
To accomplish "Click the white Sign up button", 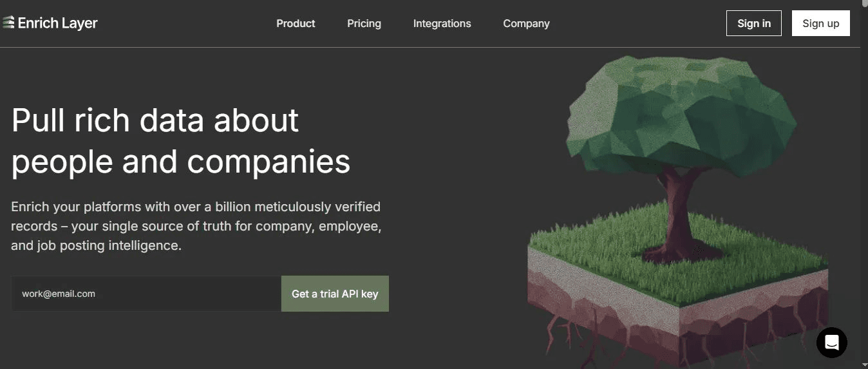I will (x=821, y=23).
